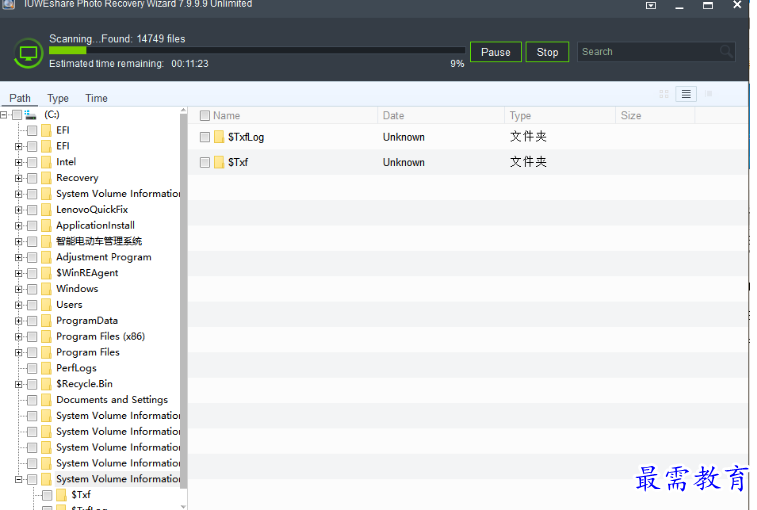
Task: Collapse the C: drive tree node
Action: click(4, 115)
